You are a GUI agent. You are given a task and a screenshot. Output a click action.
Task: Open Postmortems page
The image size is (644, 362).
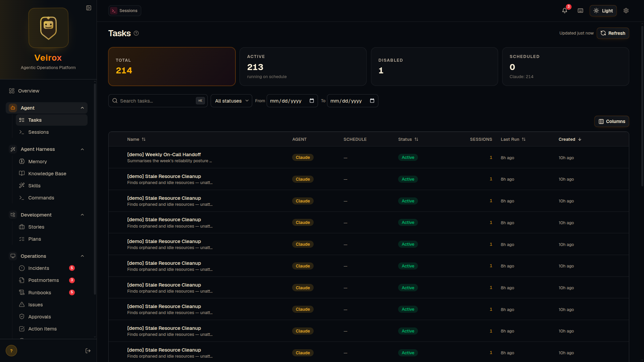(x=52, y=280)
